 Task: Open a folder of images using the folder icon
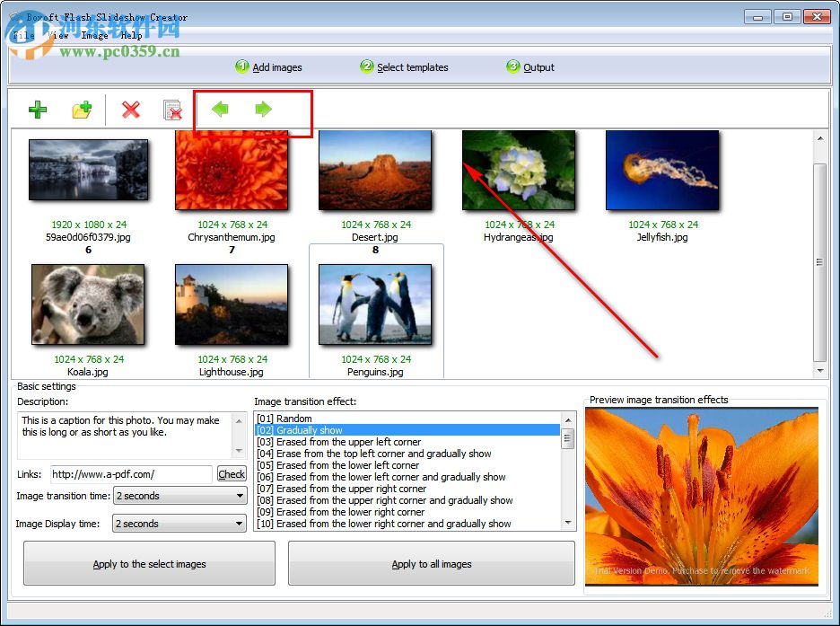(83, 109)
